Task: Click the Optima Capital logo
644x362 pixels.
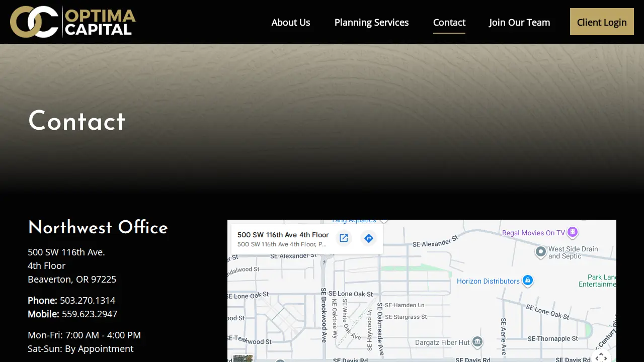Action: [x=73, y=22]
